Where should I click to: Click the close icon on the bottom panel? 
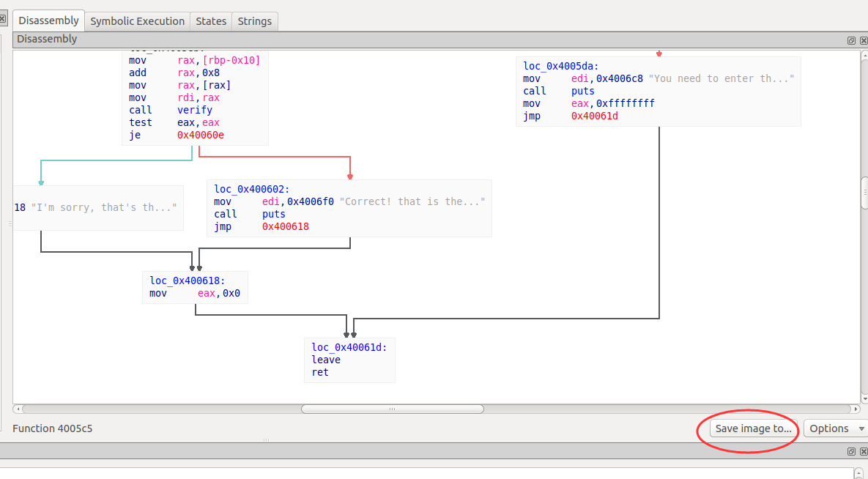click(862, 452)
